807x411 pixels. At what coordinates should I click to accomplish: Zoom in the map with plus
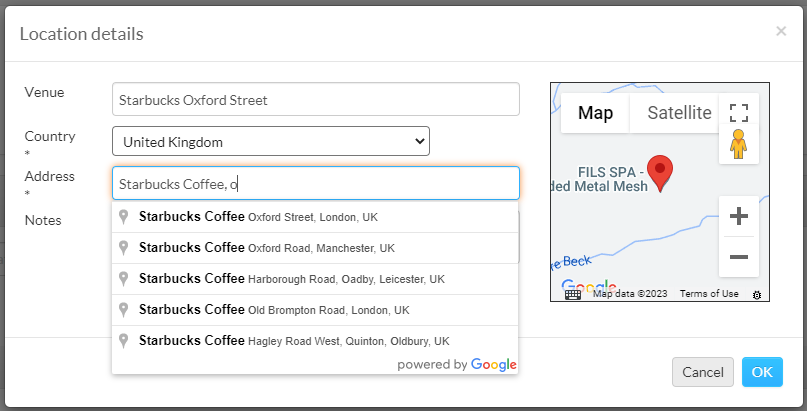coord(739,216)
